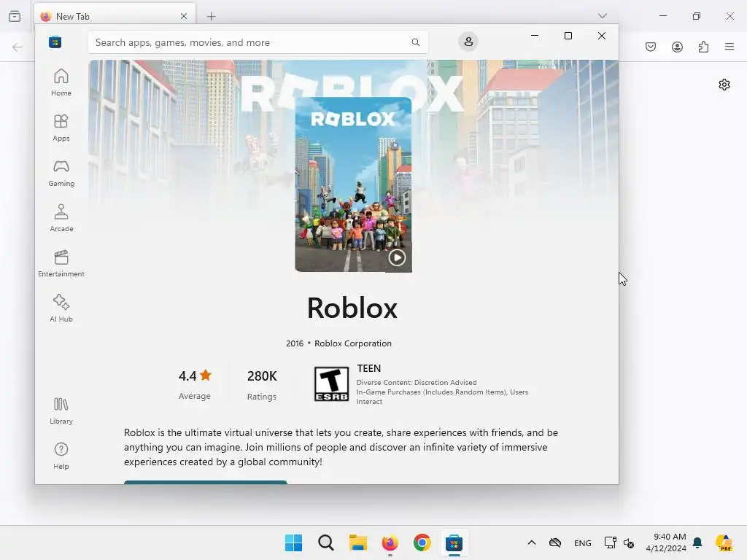Screen dimensions: 747x560
Task: Open File Explorer from taskbar
Action: pos(357,542)
